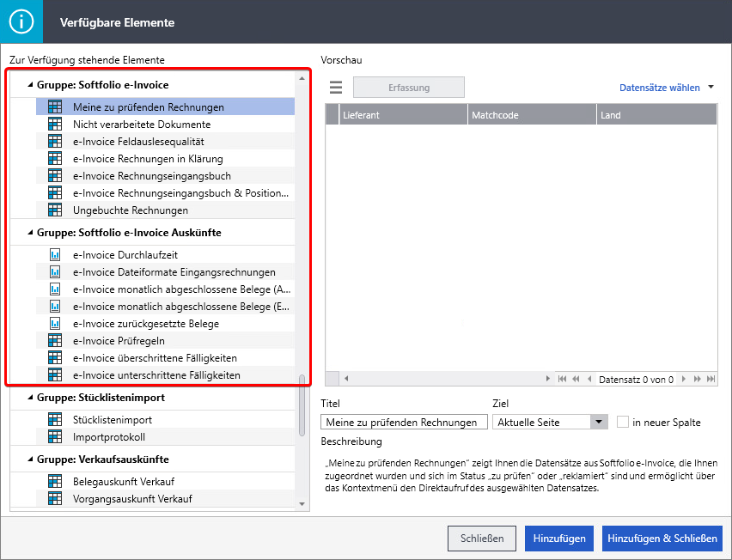This screenshot has height=560, width=732.
Task: Select 'Nicht verarbeitete Dokumente' in the list
Action: pyautogui.click(x=165, y=125)
